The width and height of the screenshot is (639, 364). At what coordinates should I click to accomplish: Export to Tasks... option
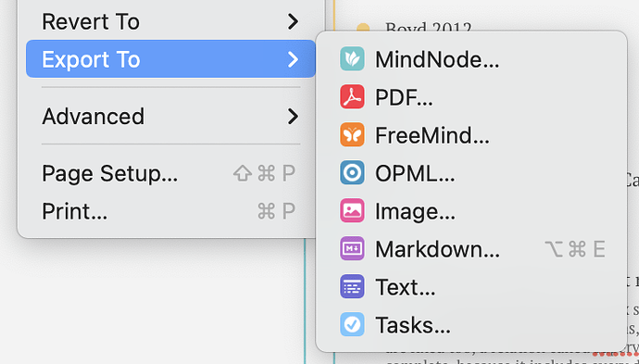(471, 324)
